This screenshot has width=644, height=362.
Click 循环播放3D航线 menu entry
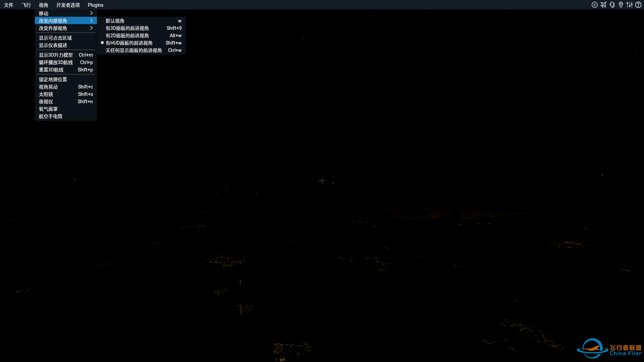[x=66, y=62]
